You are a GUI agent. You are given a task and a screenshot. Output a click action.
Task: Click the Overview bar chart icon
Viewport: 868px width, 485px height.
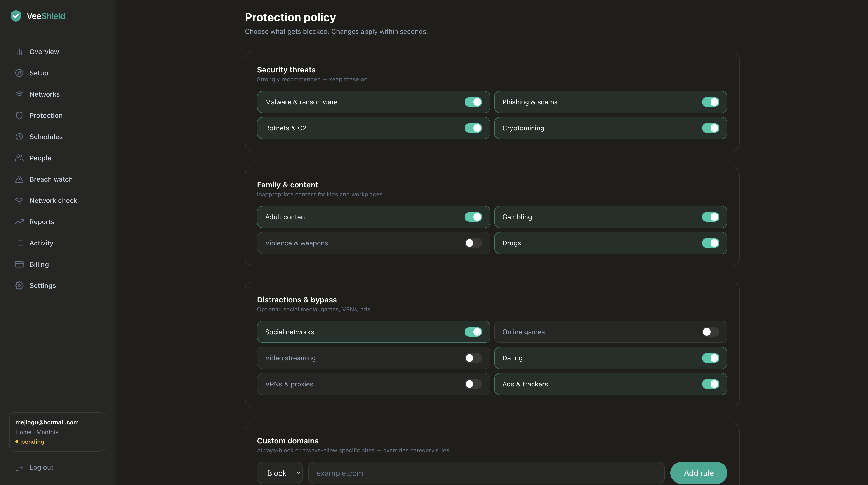pos(19,51)
